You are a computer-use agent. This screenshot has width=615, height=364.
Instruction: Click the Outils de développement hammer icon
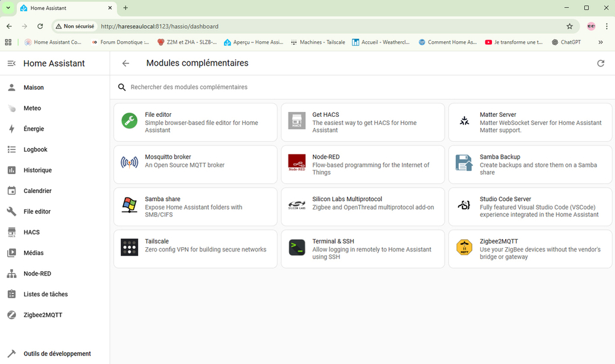(x=12, y=354)
